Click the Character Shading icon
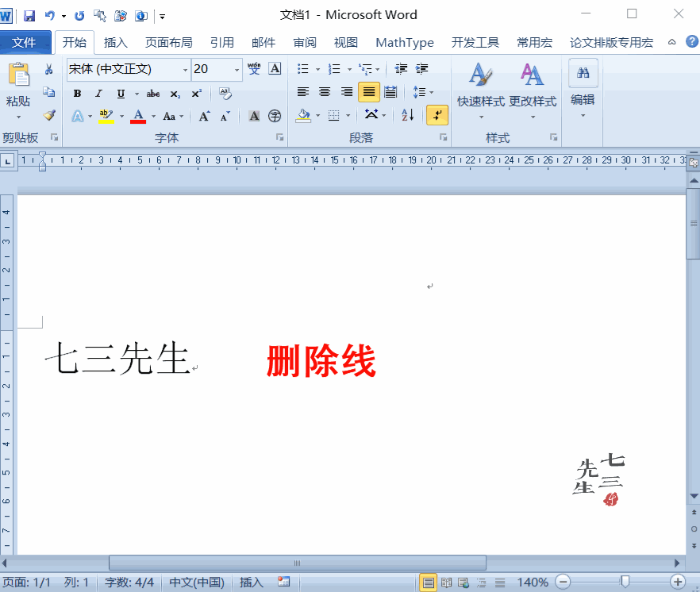This screenshot has height=592, width=700. pos(254,116)
